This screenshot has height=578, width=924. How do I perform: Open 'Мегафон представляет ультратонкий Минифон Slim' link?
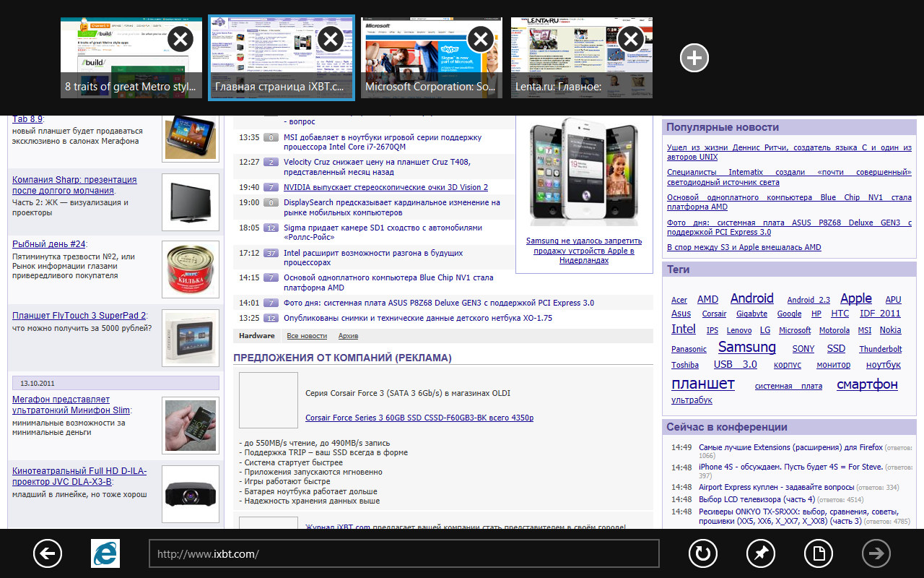[x=71, y=405]
